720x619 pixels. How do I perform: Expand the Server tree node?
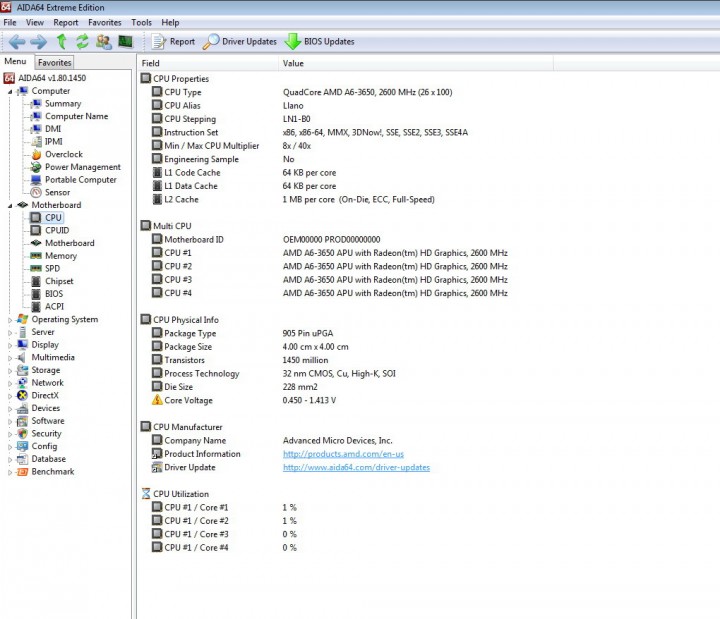pos(10,332)
